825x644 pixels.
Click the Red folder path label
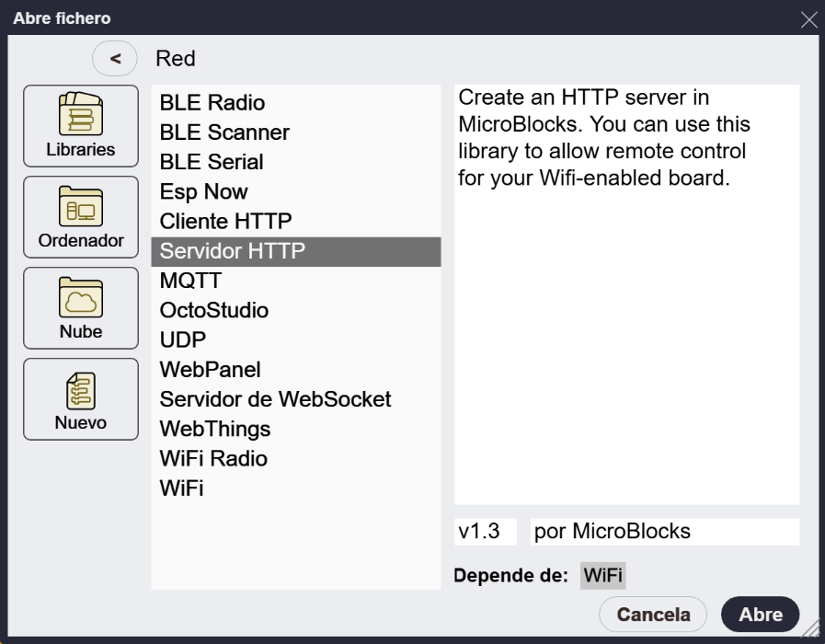click(176, 58)
